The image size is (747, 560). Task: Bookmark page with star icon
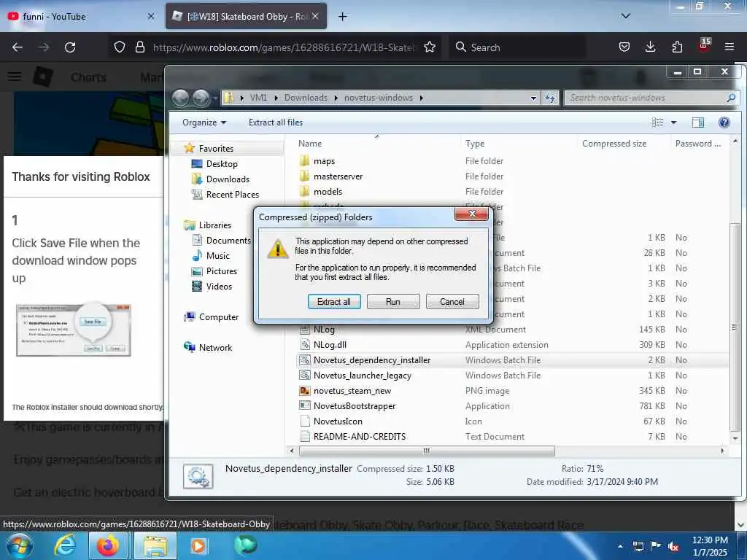coord(429,47)
